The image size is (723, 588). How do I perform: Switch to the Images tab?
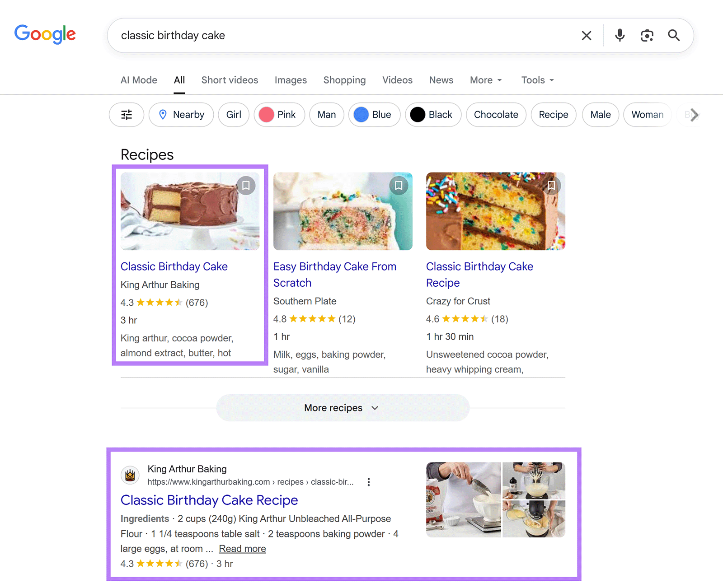(291, 80)
